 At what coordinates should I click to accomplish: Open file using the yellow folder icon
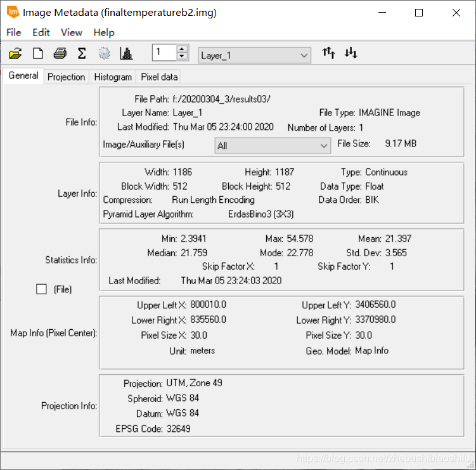(15, 53)
